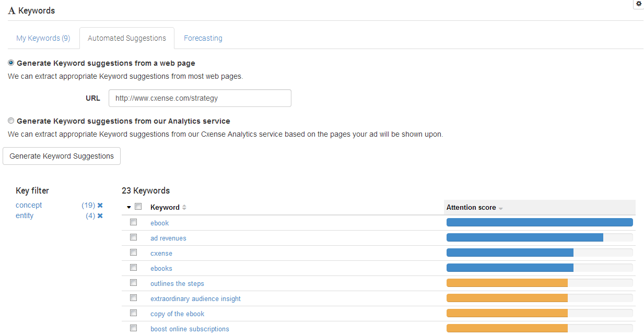The image size is (644, 336).
Task: Open outlines the steps keyword
Action: pyautogui.click(x=177, y=283)
